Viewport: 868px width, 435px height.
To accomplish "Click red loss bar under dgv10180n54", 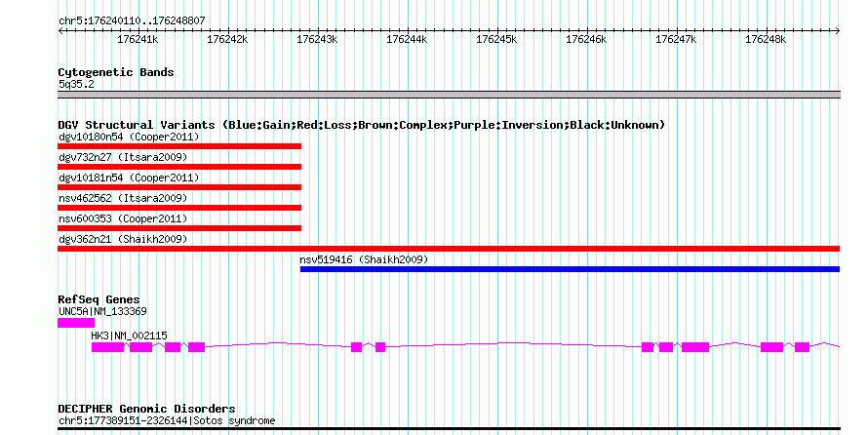I will coord(179,146).
